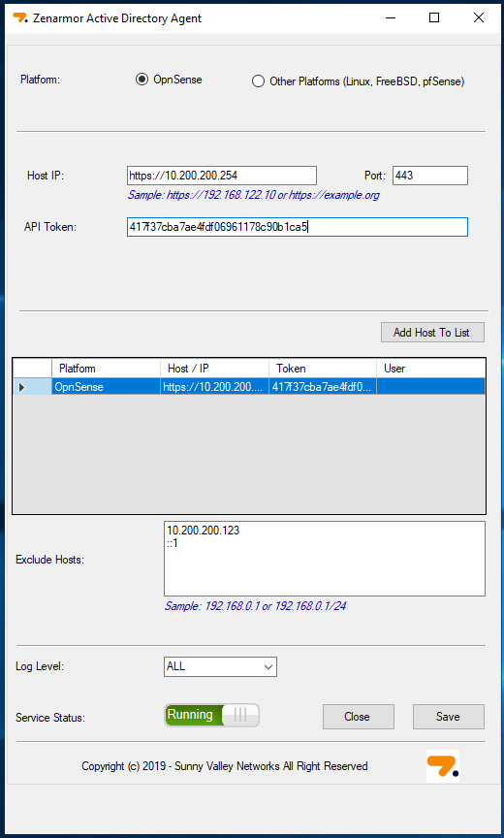Save the agent configuration

(449, 717)
